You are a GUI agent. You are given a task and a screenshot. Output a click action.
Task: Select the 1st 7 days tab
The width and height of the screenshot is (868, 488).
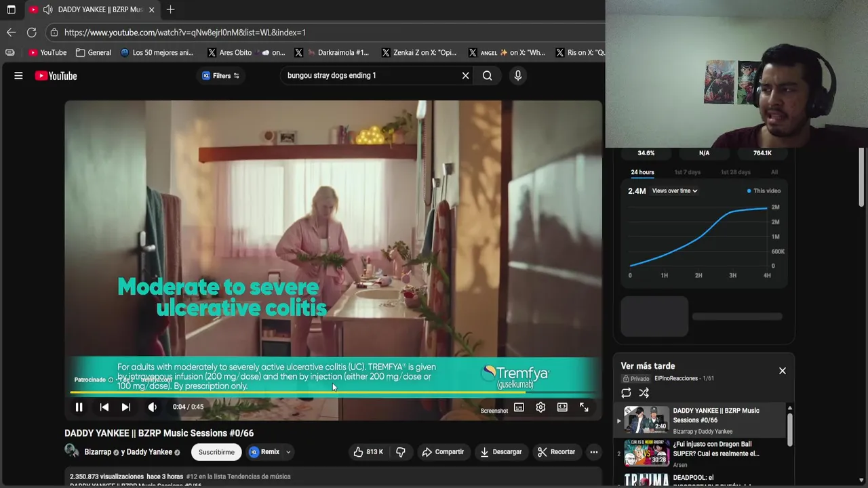(x=687, y=172)
